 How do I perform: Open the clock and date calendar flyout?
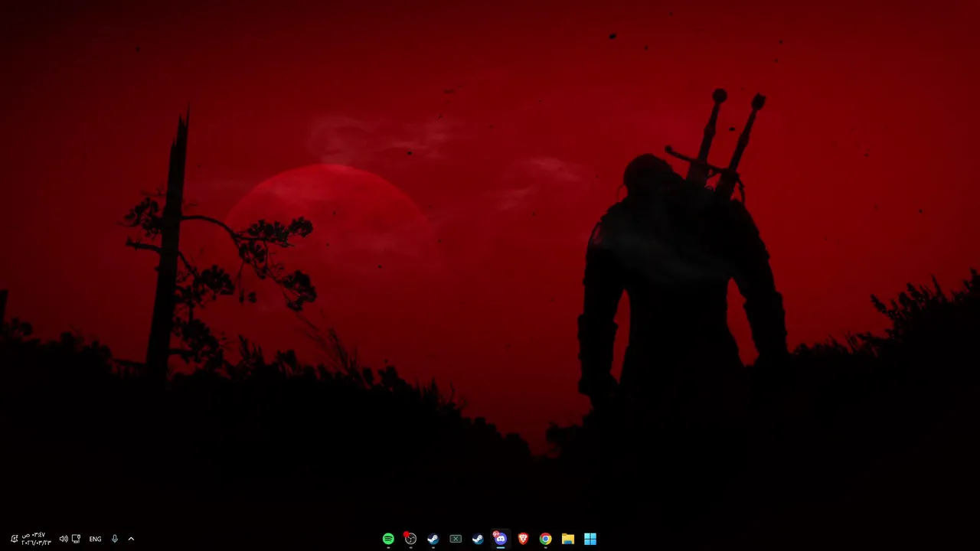(x=36, y=539)
